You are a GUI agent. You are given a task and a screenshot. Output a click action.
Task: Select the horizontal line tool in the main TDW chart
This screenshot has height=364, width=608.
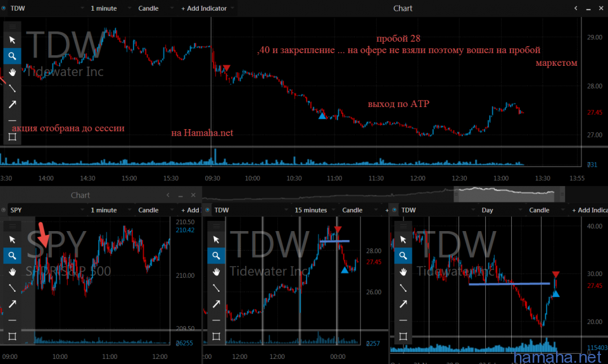point(12,120)
